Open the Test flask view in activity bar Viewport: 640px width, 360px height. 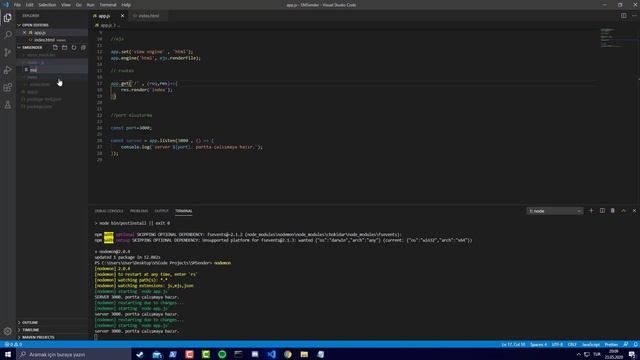7,105
